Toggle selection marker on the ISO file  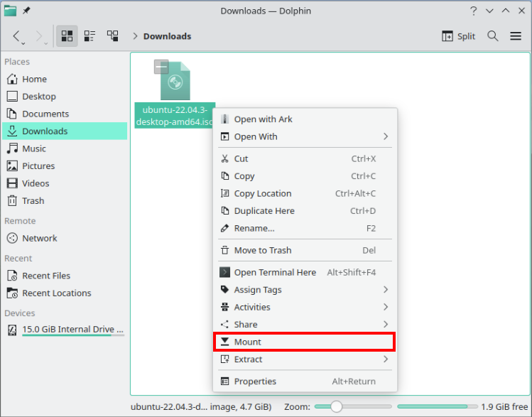pyautogui.click(x=161, y=67)
